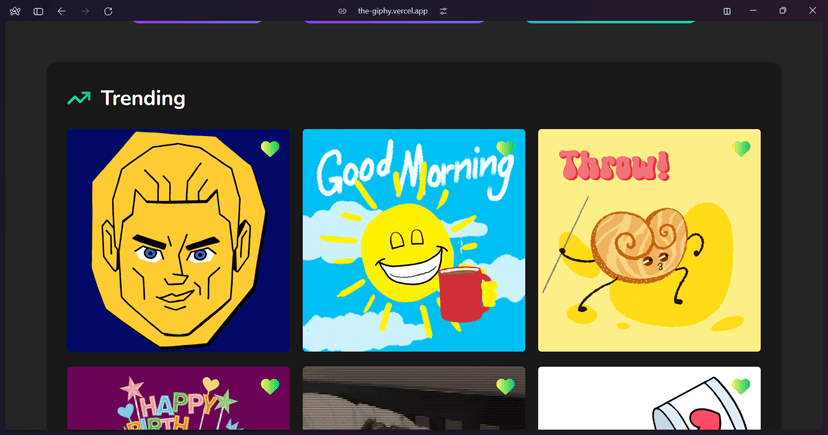
Task: Restore down the browser window
Action: [783, 11]
